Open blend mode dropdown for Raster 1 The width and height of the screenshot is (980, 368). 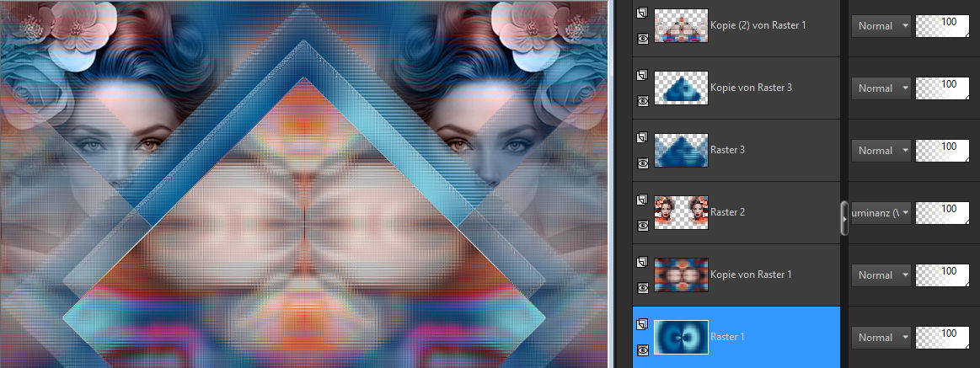[x=881, y=338]
